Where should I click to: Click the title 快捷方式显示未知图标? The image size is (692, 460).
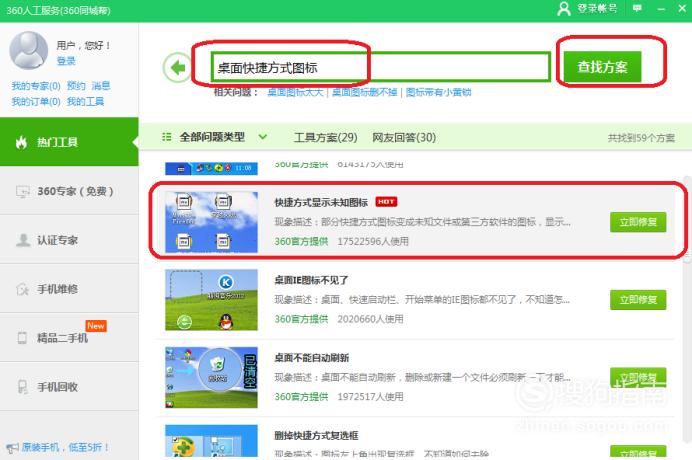[x=321, y=202]
